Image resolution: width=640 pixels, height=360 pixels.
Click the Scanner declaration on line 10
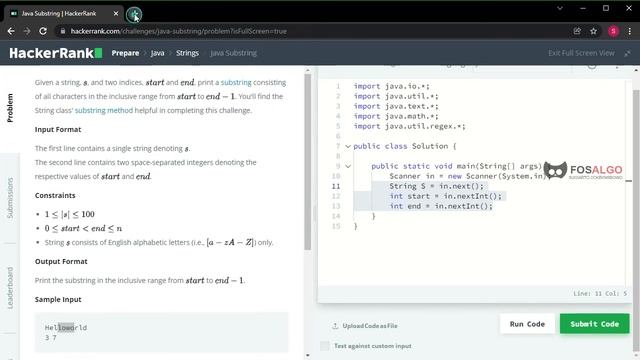point(467,176)
